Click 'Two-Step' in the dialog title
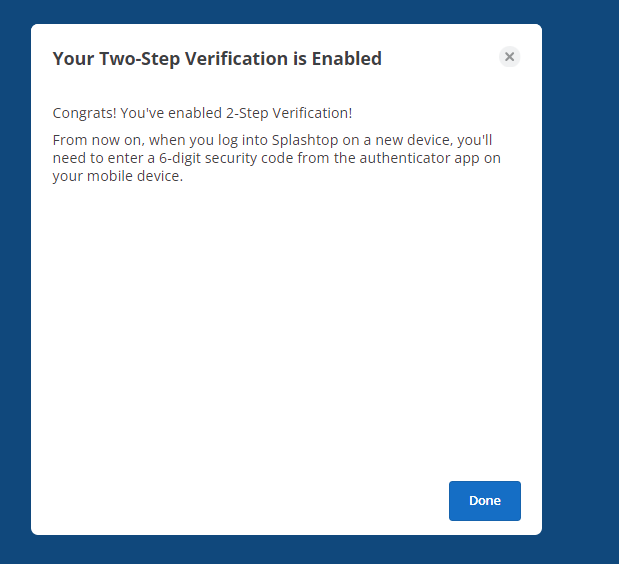Image resolution: width=619 pixels, height=564 pixels. pos(139,59)
